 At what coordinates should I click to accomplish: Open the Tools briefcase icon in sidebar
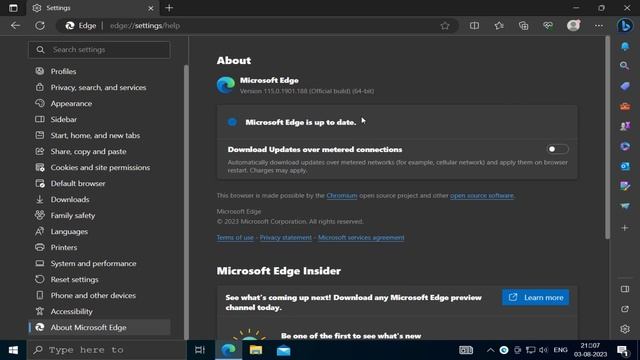click(624, 106)
